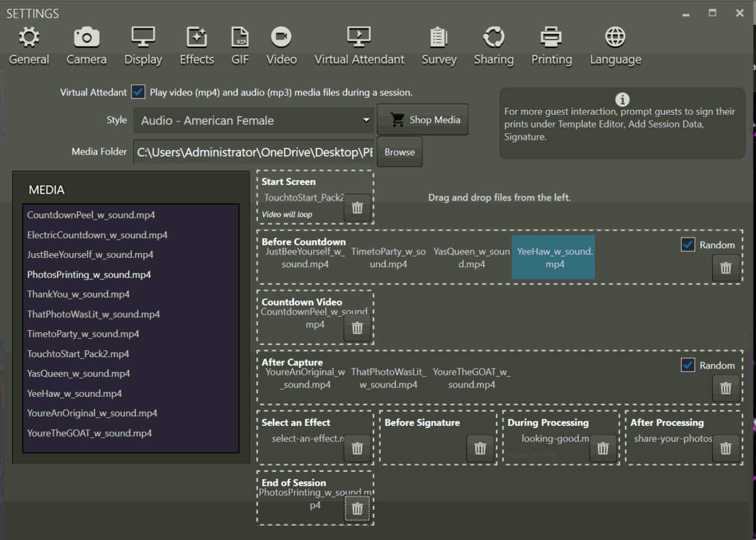Click TouchtoStart_Pack2 file in Start Screen slot
Image resolution: width=756 pixels, height=540 pixels.
304,198
